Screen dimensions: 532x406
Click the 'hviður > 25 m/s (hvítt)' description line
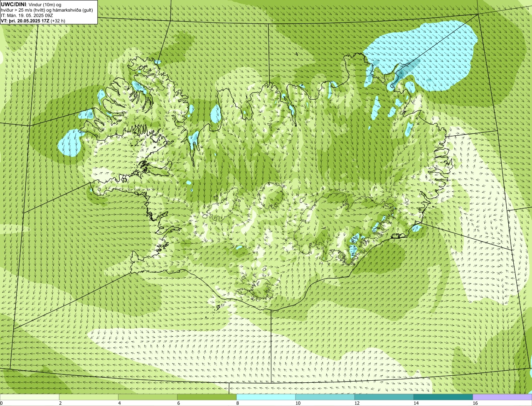[47, 10]
